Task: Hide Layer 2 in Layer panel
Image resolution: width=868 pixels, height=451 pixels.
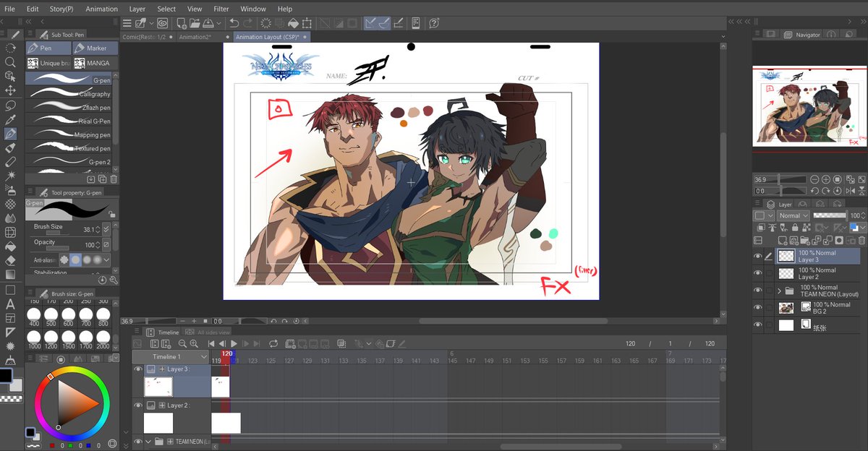Action: pyautogui.click(x=758, y=273)
